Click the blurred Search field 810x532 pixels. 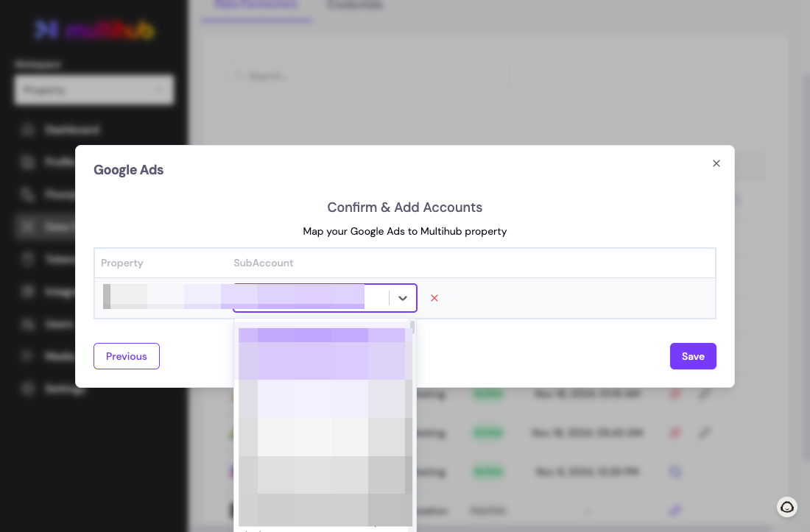(370, 77)
